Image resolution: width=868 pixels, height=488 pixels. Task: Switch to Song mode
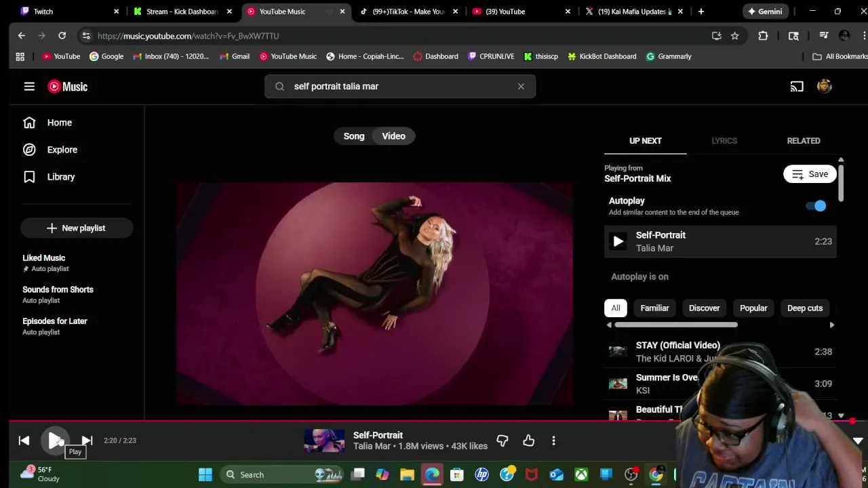click(354, 136)
